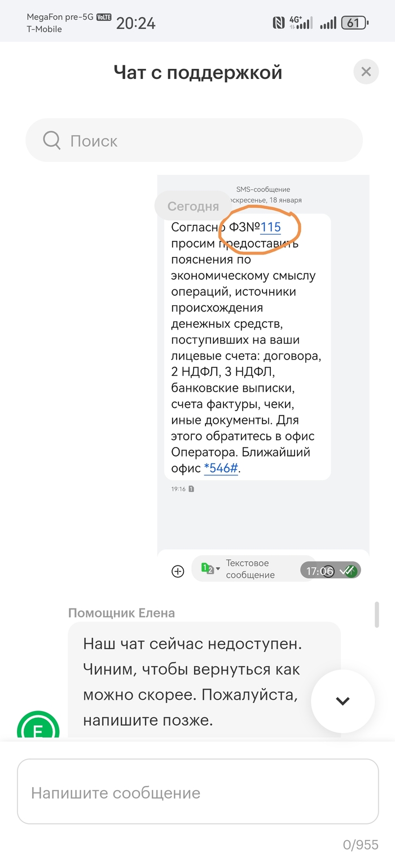Open the SMS screenshot image in chat

pyautogui.click(x=263, y=361)
